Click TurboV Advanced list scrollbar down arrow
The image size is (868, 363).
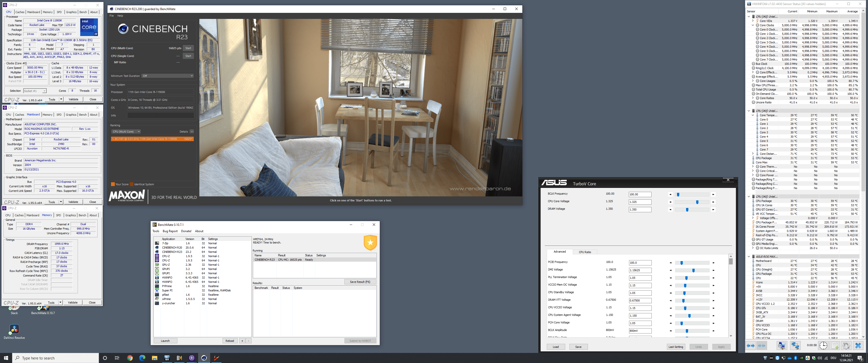[x=730, y=335]
